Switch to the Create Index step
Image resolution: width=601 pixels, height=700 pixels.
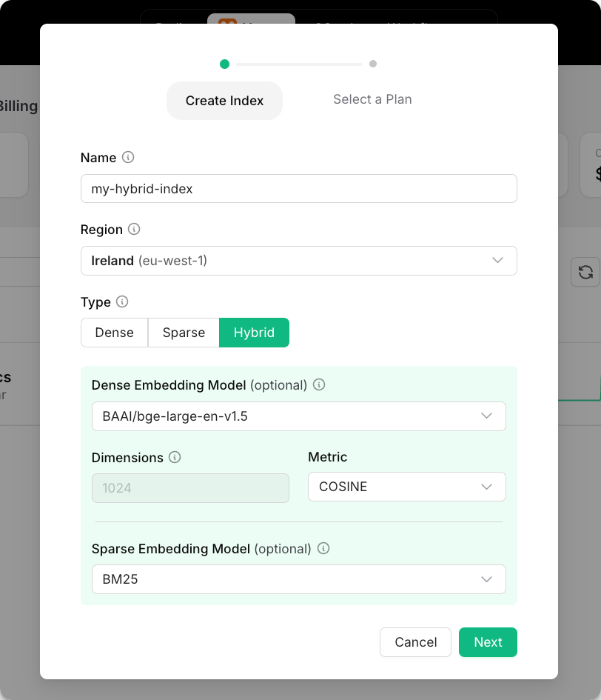[224, 101]
